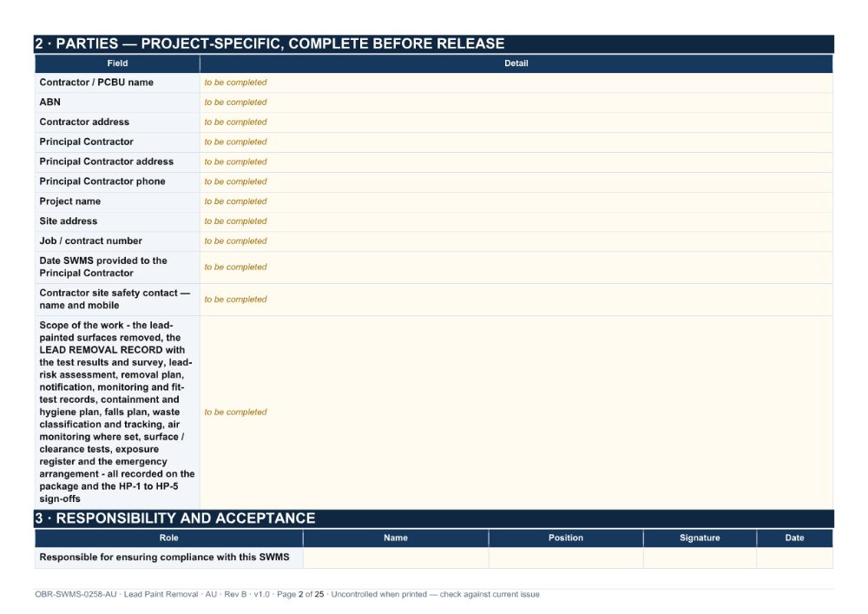Viewport: 868px width, 614px height.
Task: Click the Date SWMS provided detail cell
Action: pyautogui.click(x=516, y=267)
